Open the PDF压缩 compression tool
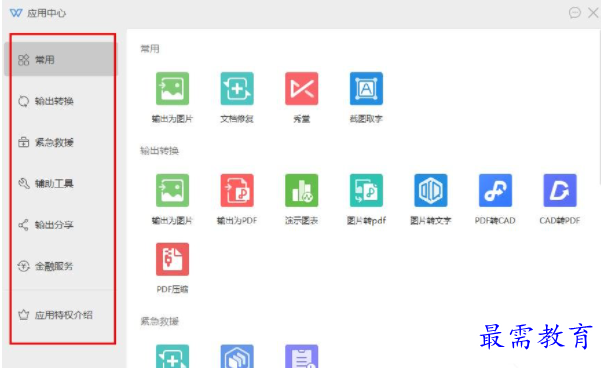601x368 pixels. coord(172,259)
